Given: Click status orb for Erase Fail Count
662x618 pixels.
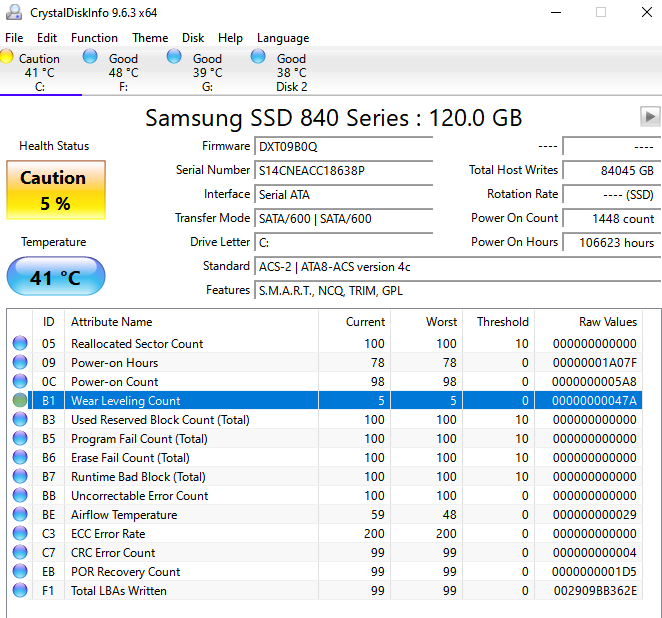Looking at the screenshot, I should click(x=20, y=457).
